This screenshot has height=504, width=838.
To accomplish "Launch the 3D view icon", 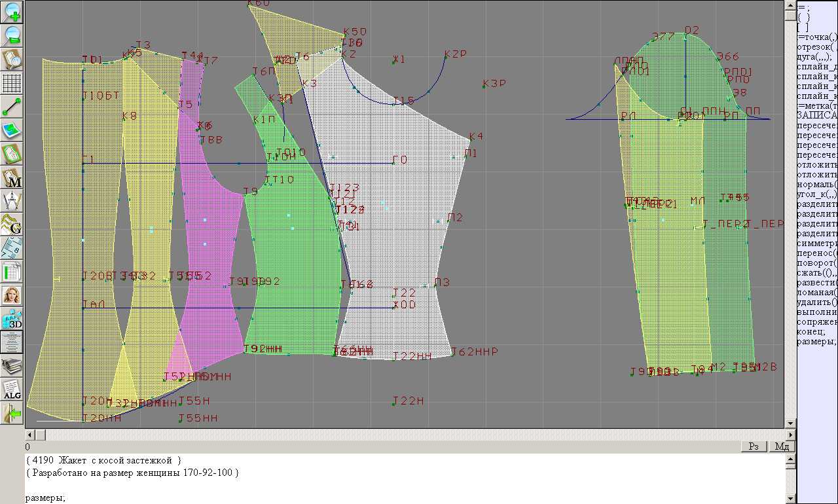I will [12, 319].
